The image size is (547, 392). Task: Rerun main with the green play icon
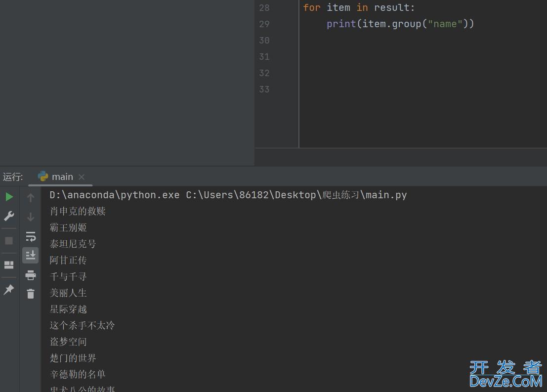[9, 197]
